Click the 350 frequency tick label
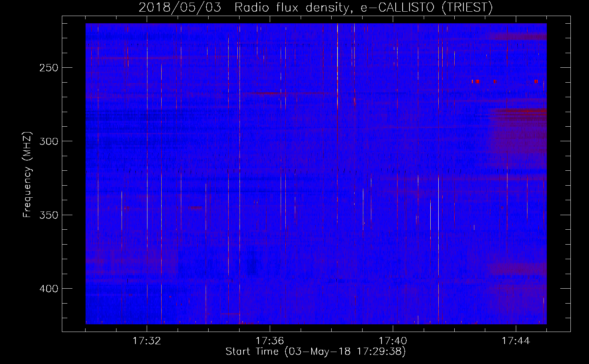 click(x=49, y=215)
